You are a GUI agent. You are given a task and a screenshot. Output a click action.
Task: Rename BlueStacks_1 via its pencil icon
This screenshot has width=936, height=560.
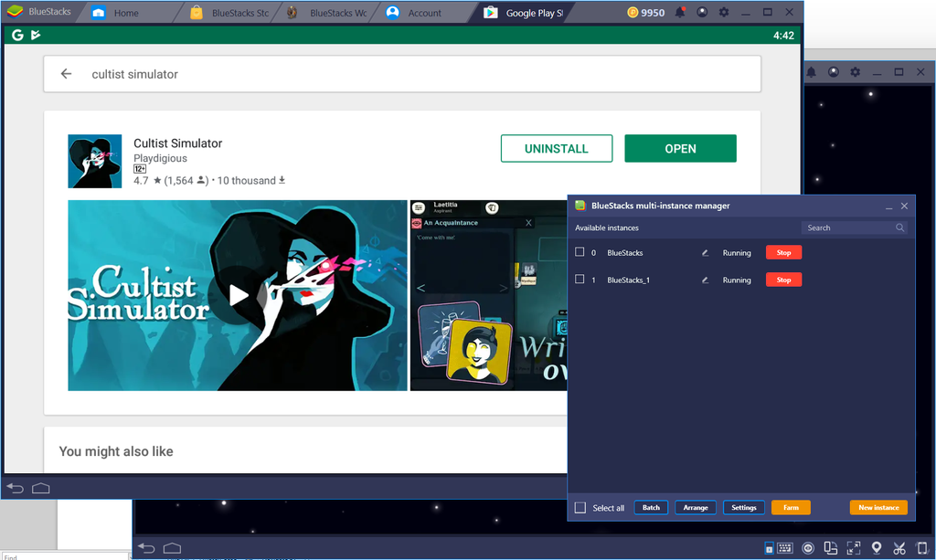click(x=705, y=280)
